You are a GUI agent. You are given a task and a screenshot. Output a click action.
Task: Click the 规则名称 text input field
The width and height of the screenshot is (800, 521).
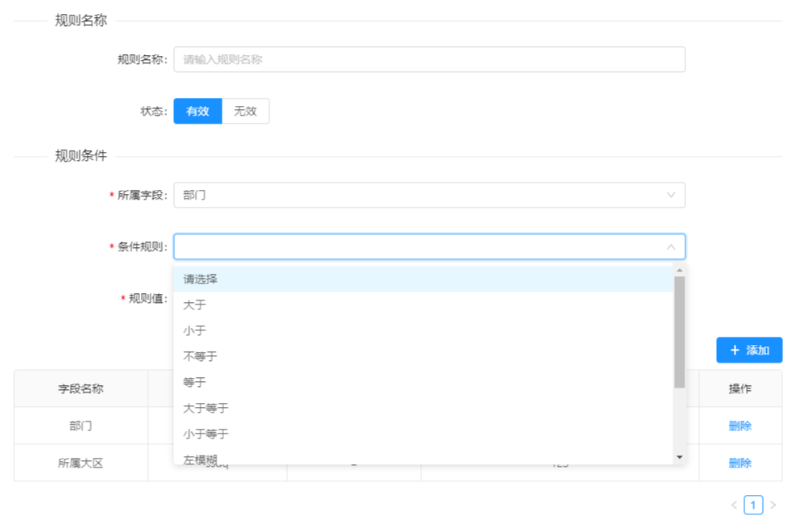[429, 59]
